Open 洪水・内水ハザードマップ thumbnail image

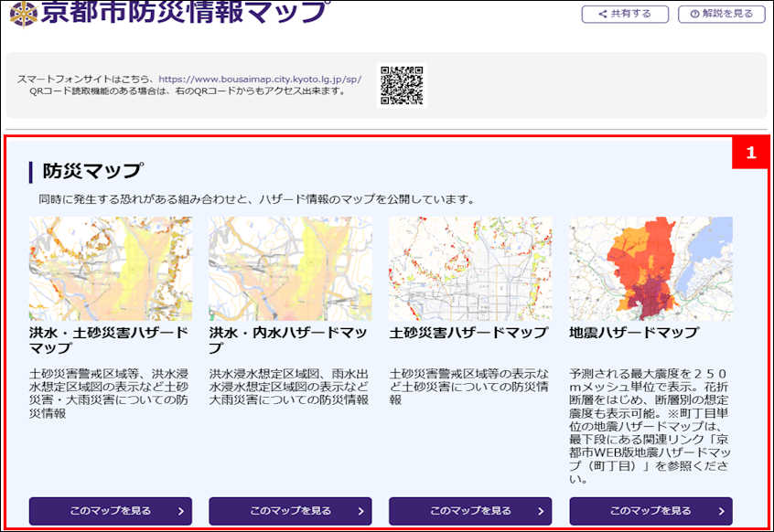click(x=290, y=269)
